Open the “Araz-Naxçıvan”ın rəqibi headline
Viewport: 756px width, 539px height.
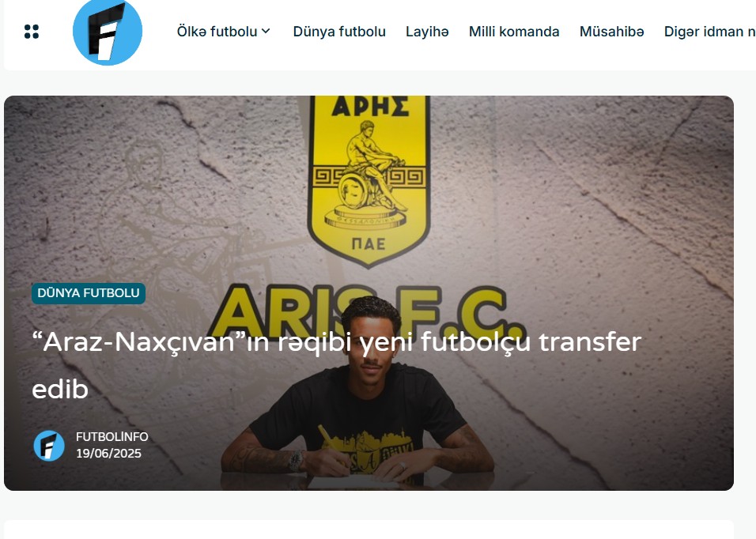336,365
